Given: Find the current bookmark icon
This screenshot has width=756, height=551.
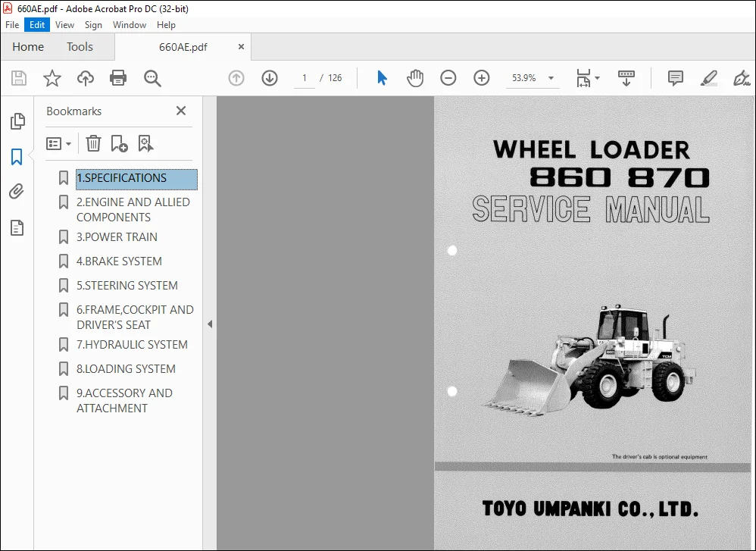Looking at the screenshot, I should tap(145, 144).
